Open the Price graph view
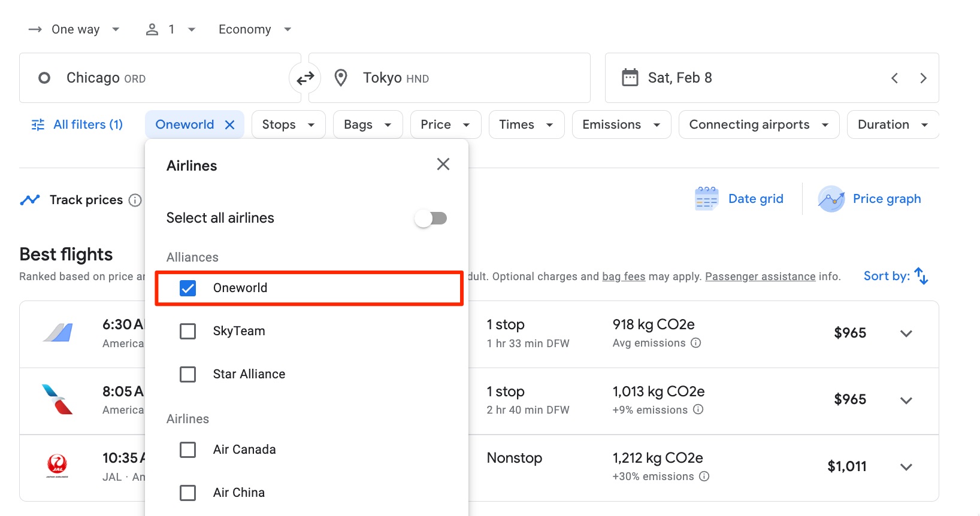Viewport: 980px width, 516px height. tap(870, 199)
